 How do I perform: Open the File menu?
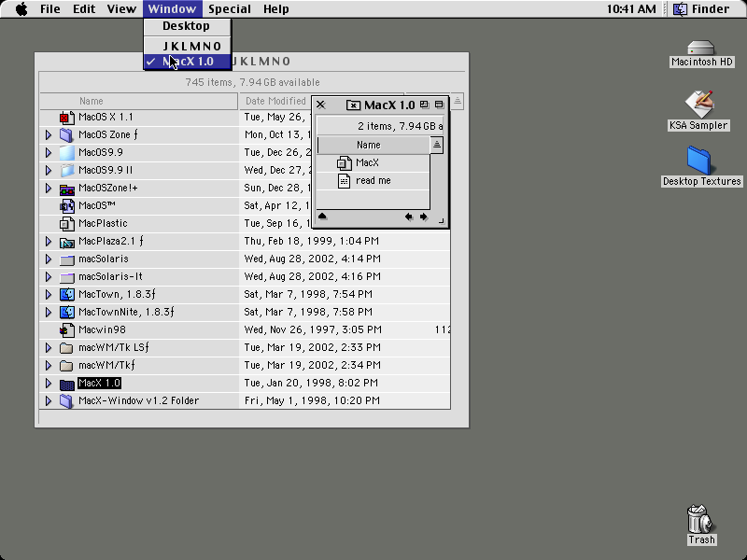[x=50, y=9]
